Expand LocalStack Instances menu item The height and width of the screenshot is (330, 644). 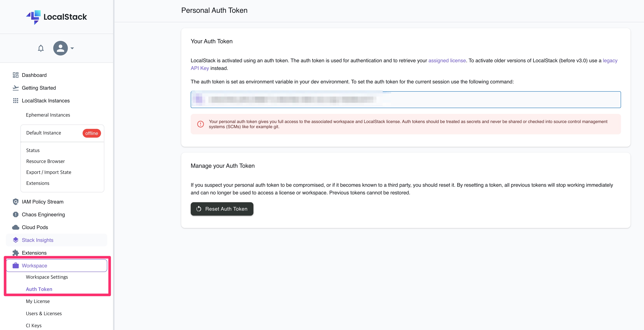click(46, 101)
